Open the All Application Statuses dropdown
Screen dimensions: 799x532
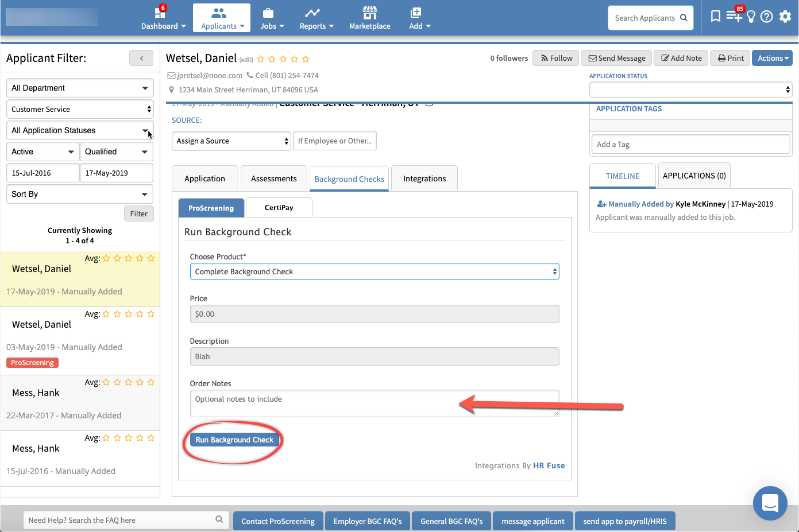coord(80,130)
